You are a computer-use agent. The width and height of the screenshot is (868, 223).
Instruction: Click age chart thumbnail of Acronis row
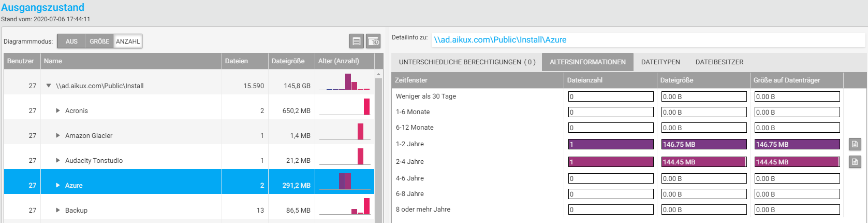(x=345, y=107)
